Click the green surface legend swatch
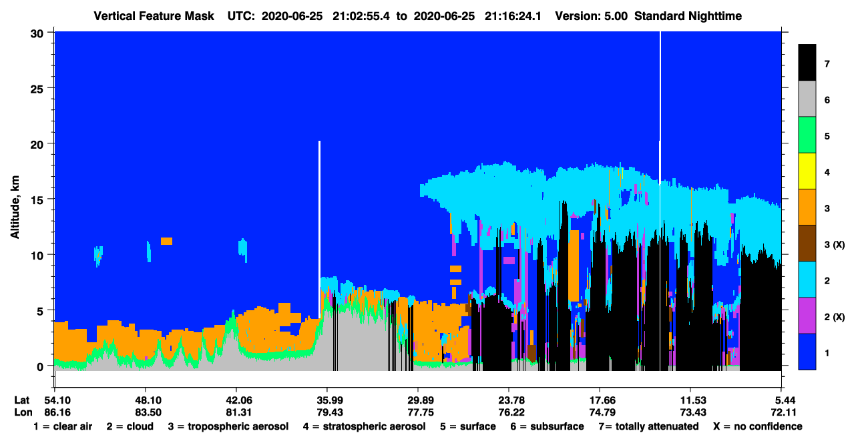Viewport: 868px width, 445px height. [x=807, y=135]
